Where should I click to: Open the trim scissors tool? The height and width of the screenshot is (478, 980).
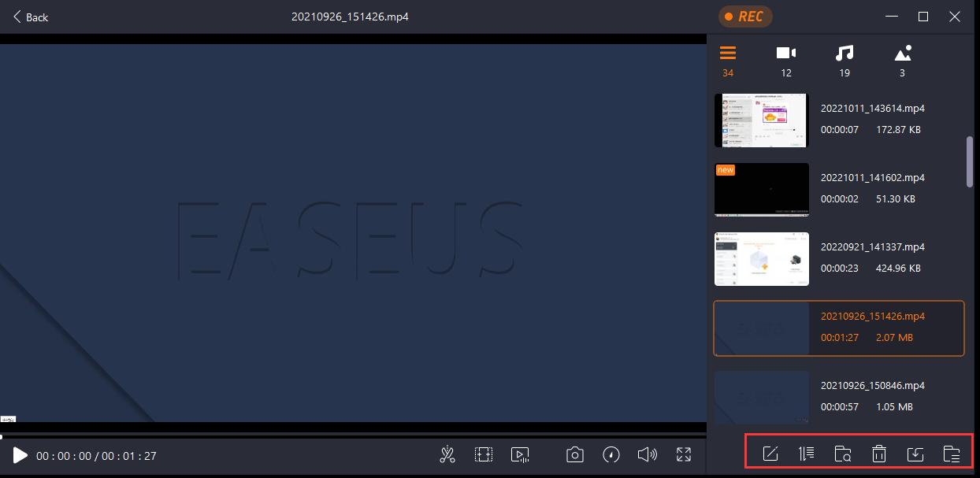[x=447, y=454]
